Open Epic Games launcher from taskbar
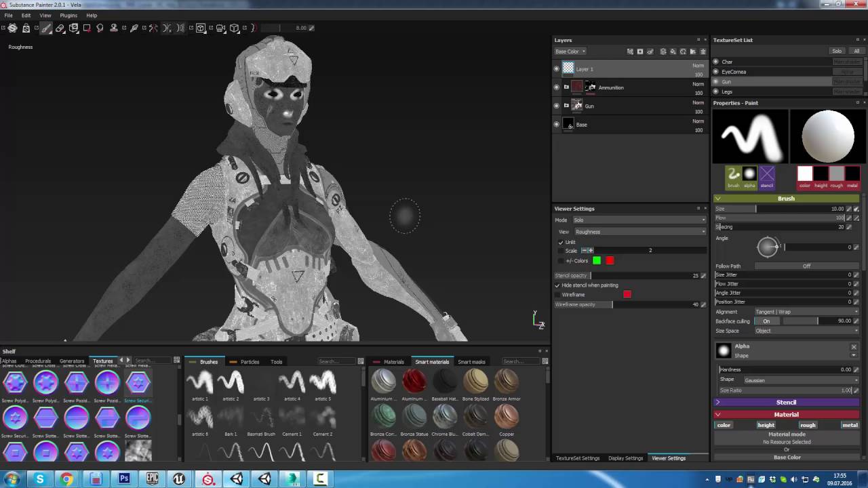This screenshot has height=488, width=868. 152,479
